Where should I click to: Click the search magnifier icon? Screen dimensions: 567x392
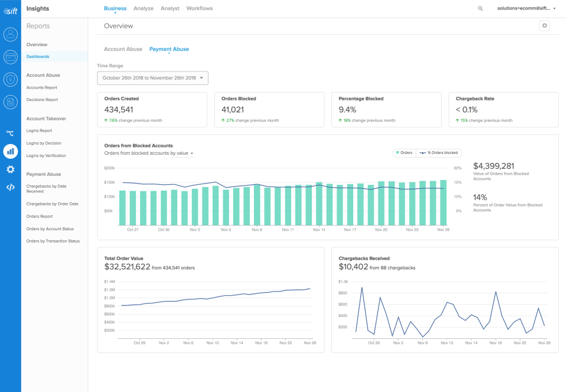click(480, 9)
